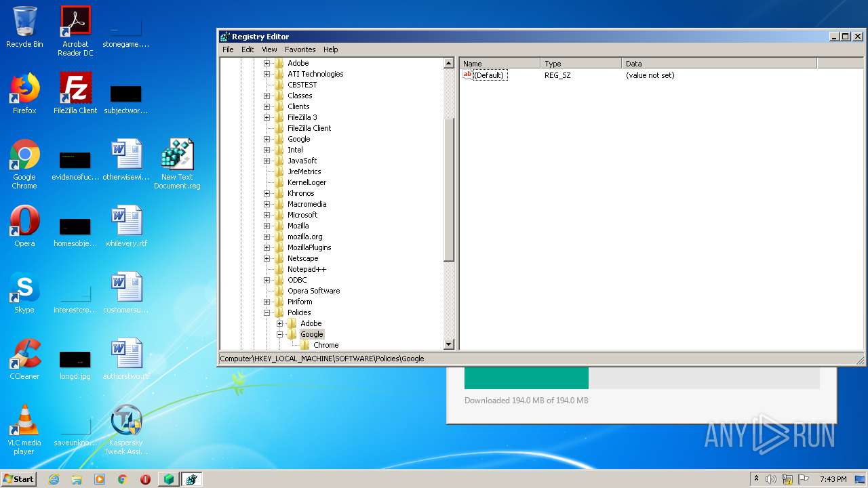Click the (Default) registry value icon
The height and width of the screenshot is (488, 868).
click(467, 75)
